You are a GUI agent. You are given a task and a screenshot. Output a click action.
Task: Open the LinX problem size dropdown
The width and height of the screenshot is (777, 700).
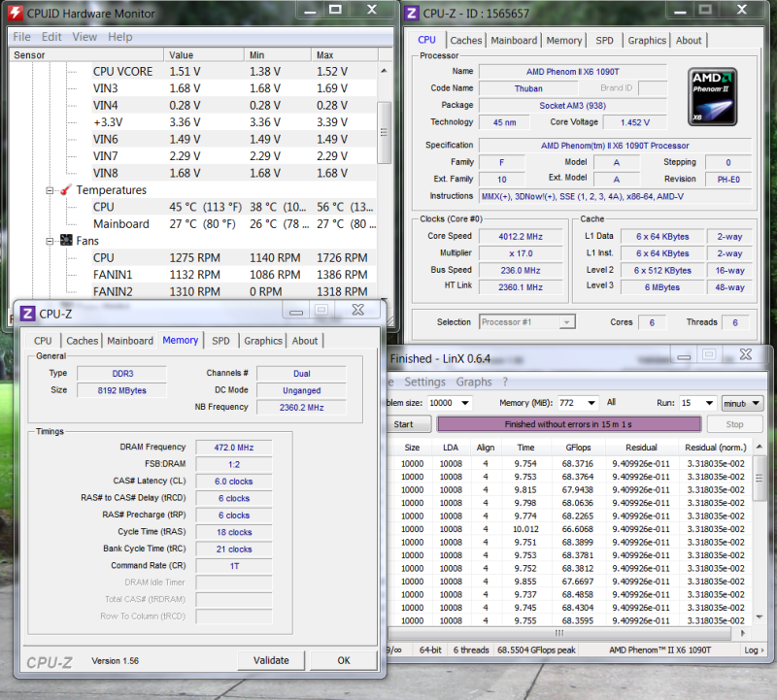pos(465,403)
